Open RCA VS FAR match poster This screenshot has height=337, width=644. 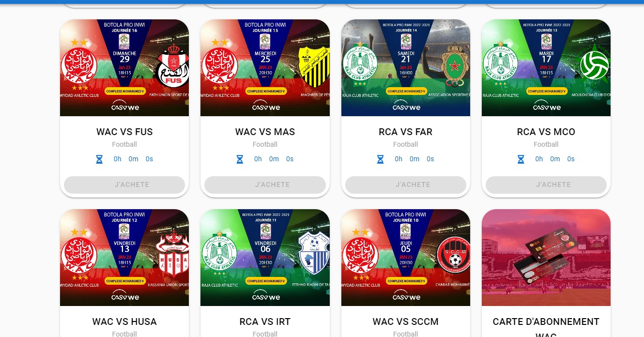click(x=406, y=68)
